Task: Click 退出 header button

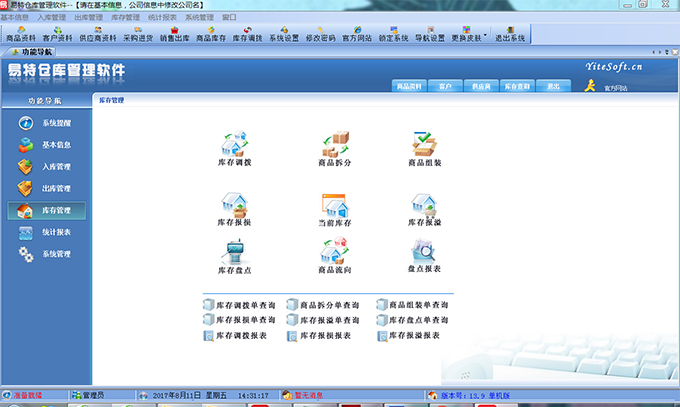Action: [x=553, y=86]
